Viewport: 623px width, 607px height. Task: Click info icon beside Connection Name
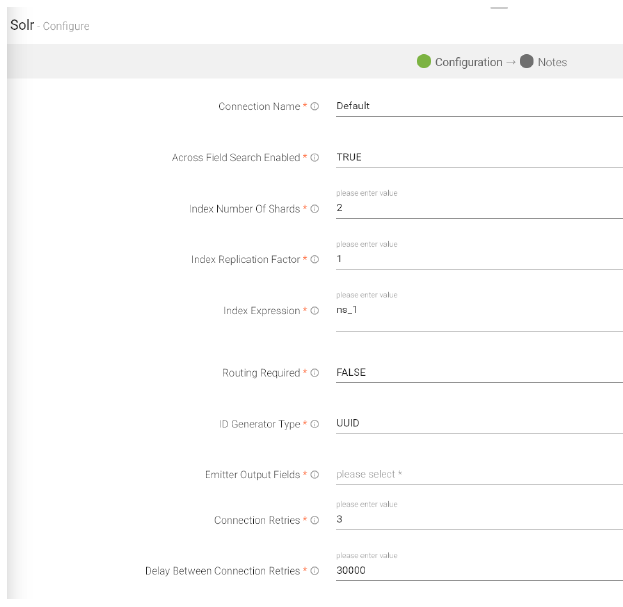pos(315,106)
